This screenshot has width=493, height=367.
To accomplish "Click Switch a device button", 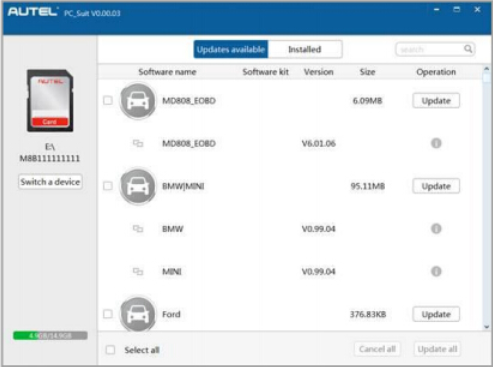I will click(x=50, y=182).
